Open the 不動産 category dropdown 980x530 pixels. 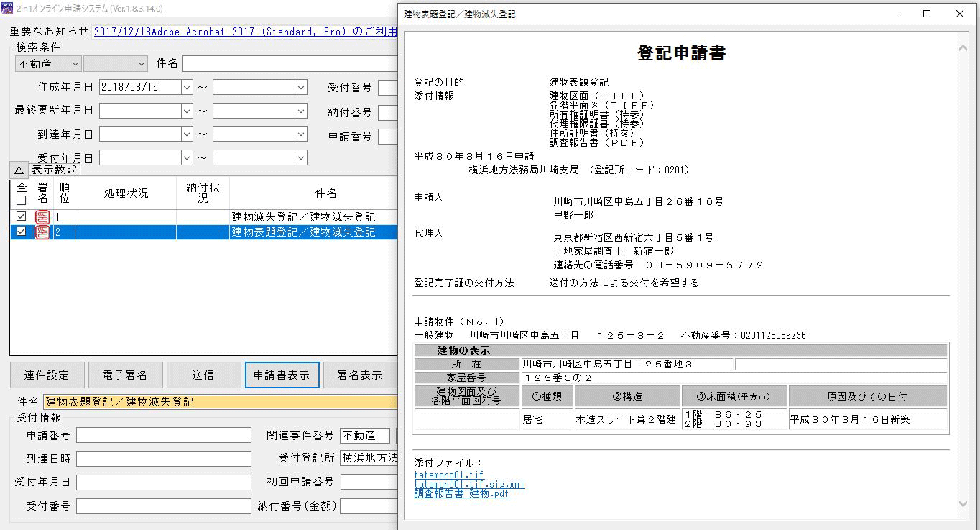click(75, 64)
